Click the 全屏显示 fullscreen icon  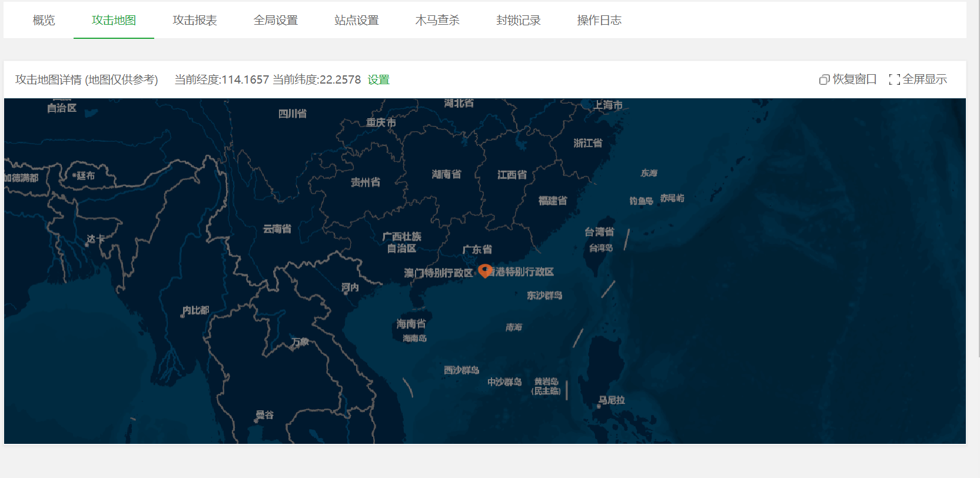[894, 79]
